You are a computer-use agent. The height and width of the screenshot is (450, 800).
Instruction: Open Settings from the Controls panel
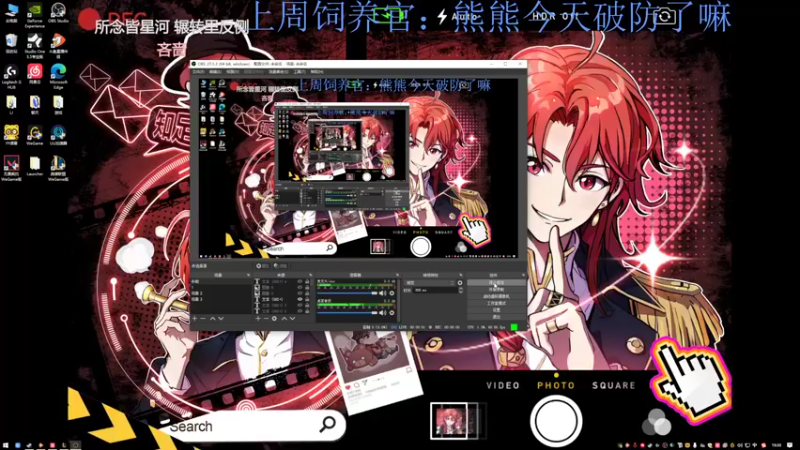[x=496, y=310]
